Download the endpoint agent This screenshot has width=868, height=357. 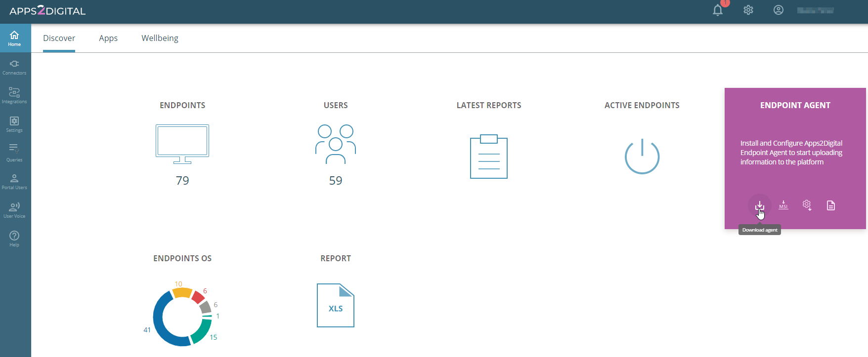[x=760, y=205]
